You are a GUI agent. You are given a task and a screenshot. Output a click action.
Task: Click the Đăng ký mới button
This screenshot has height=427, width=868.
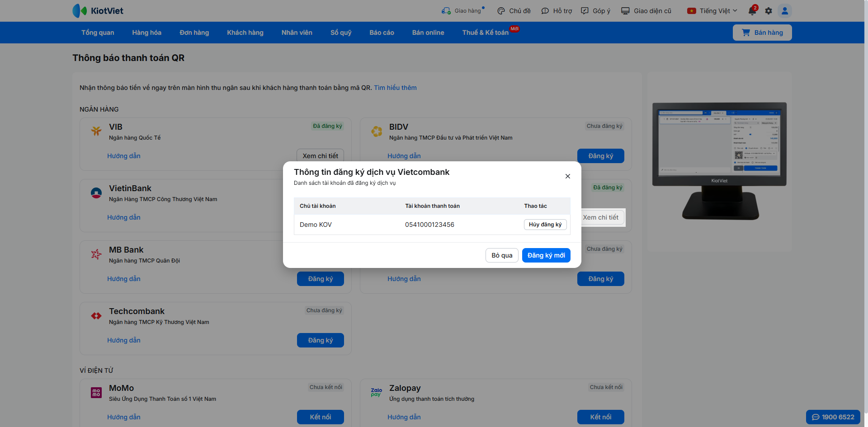pyautogui.click(x=546, y=255)
